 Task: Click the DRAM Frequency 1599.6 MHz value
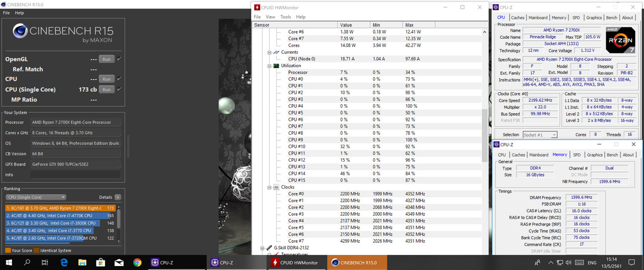click(x=581, y=197)
